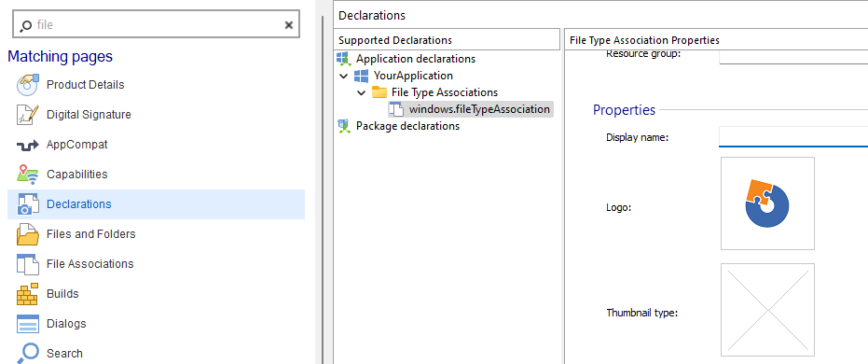Click the Search magnifier page icon
Image resolution: width=868 pixels, height=364 pixels.
pos(28,354)
